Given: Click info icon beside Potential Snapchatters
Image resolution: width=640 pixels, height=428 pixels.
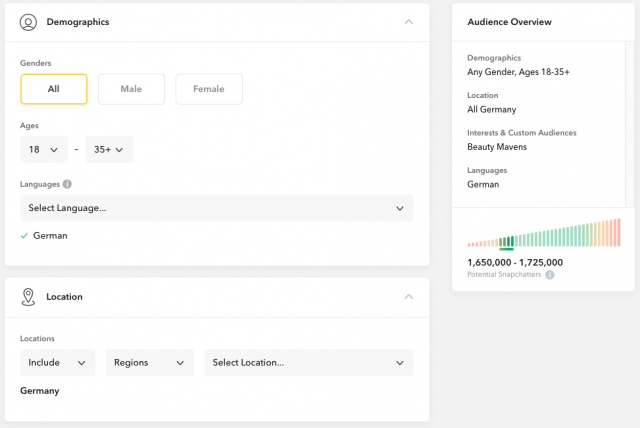Looking at the screenshot, I should (x=550, y=275).
